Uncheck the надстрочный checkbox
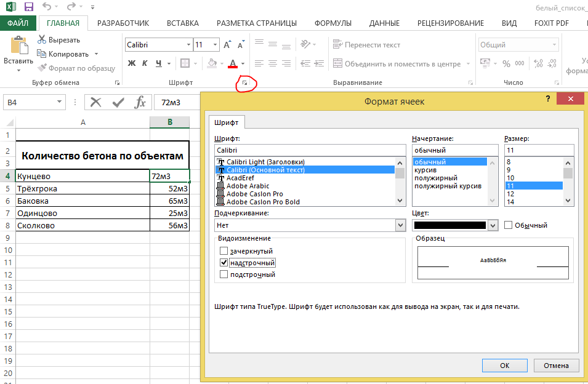The image size is (588, 384). click(x=224, y=263)
